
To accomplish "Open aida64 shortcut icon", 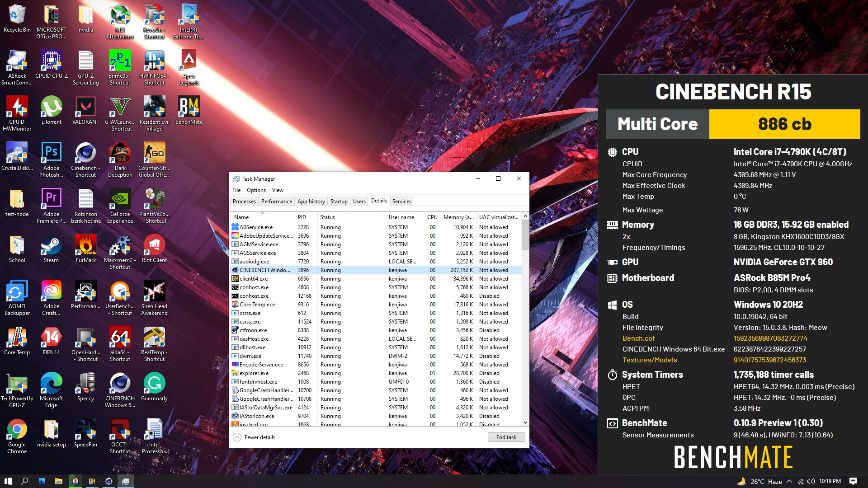I will [120, 344].
